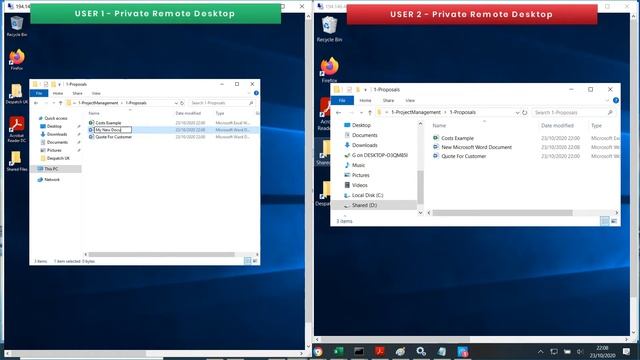Open the notification center icon

[627, 351]
